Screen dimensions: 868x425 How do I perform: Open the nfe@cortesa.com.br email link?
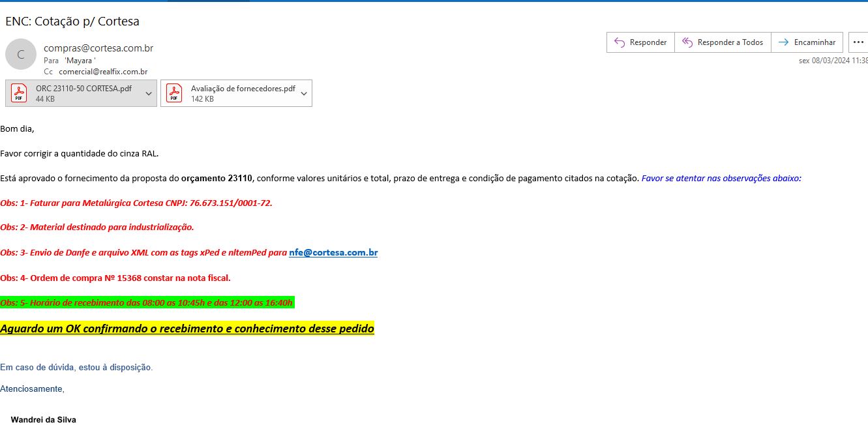pyautogui.click(x=333, y=253)
